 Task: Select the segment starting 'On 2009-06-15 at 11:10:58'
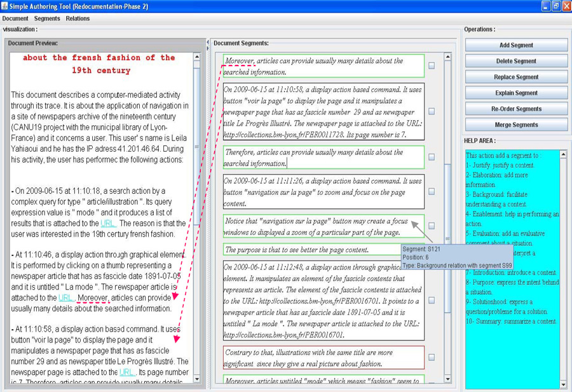323,112
